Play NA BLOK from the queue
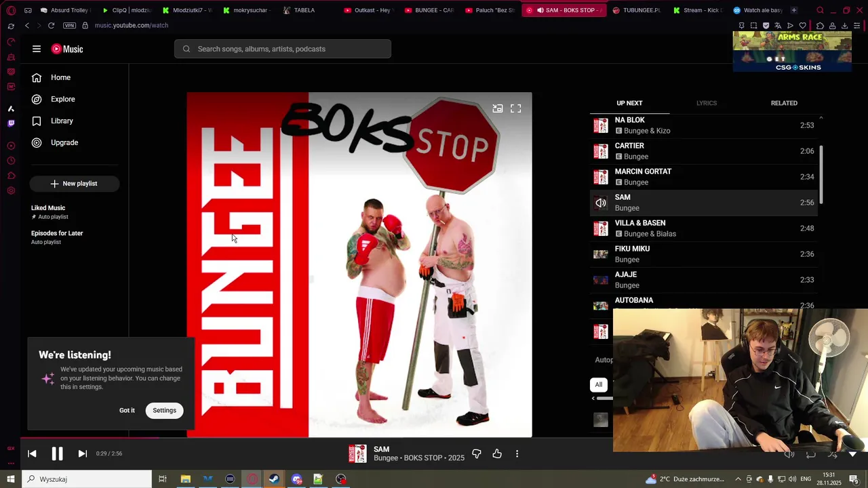 point(704,125)
